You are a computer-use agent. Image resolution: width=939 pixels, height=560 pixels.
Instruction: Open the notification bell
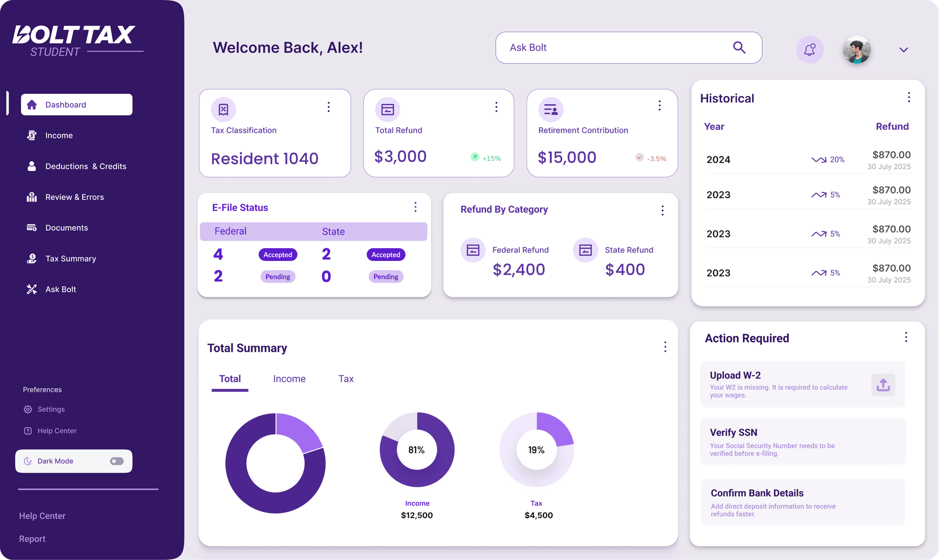809,49
